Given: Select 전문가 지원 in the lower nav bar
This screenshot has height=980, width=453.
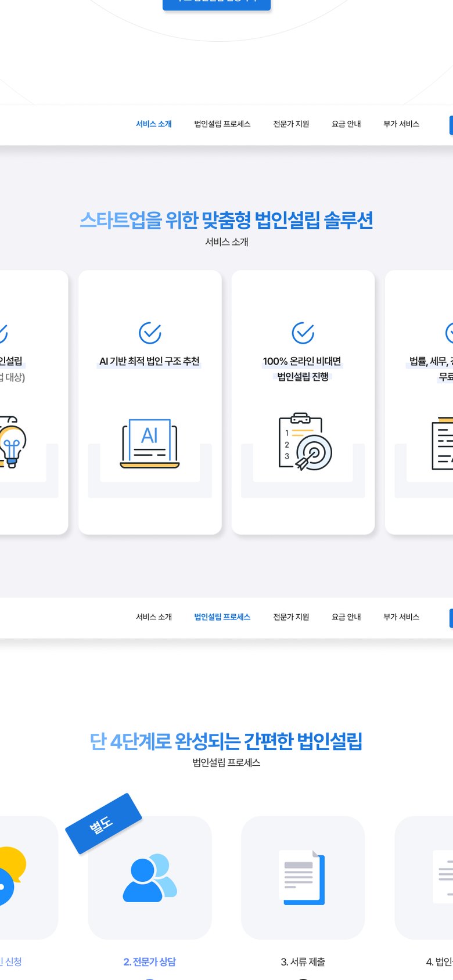Looking at the screenshot, I should pos(292,617).
